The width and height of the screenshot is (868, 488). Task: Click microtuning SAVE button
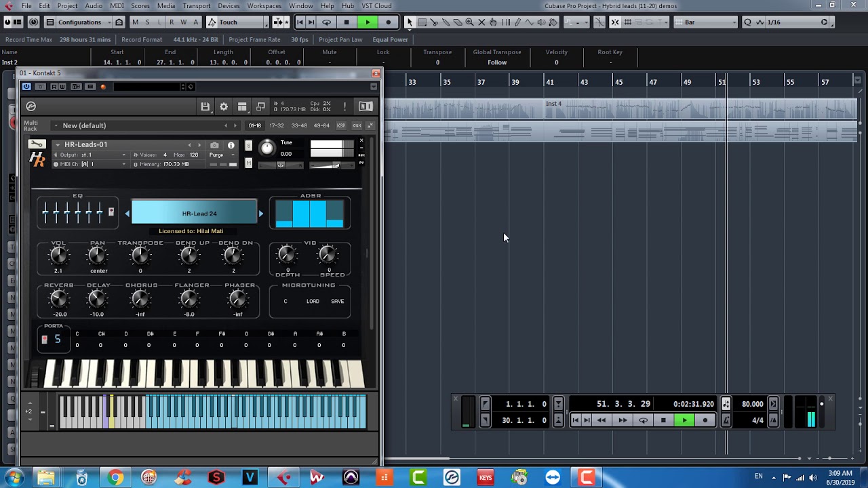tap(338, 302)
